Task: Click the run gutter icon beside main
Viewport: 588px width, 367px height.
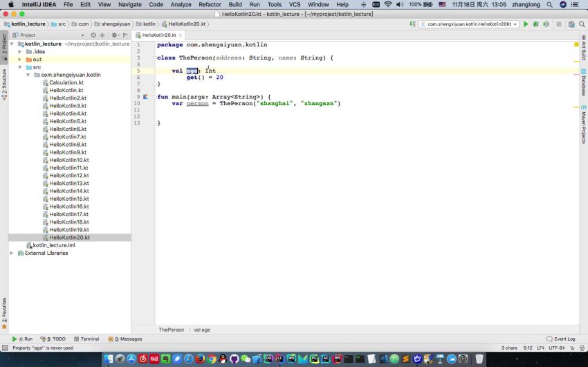Action: point(145,97)
